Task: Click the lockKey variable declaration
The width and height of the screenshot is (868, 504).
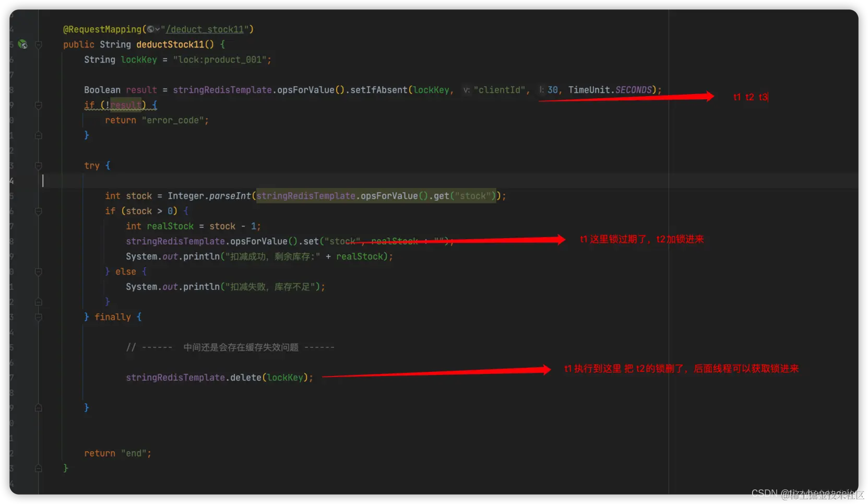Action: [x=138, y=60]
